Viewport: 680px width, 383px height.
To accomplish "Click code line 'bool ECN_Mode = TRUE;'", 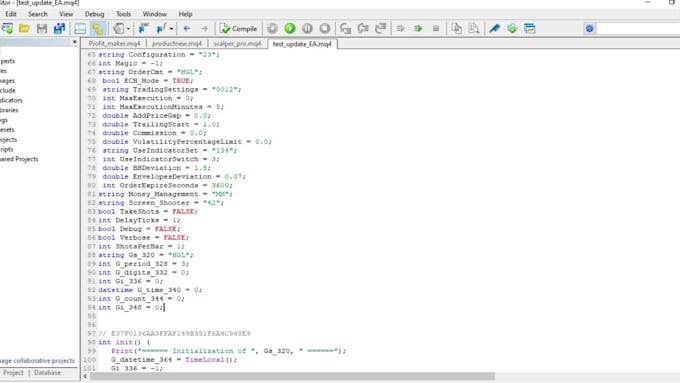I will pyautogui.click(x=147, y=81).
